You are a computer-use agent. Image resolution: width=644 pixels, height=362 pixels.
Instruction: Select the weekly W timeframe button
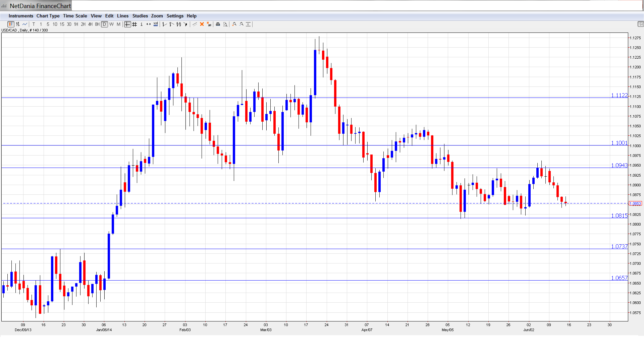coord(112,24)
